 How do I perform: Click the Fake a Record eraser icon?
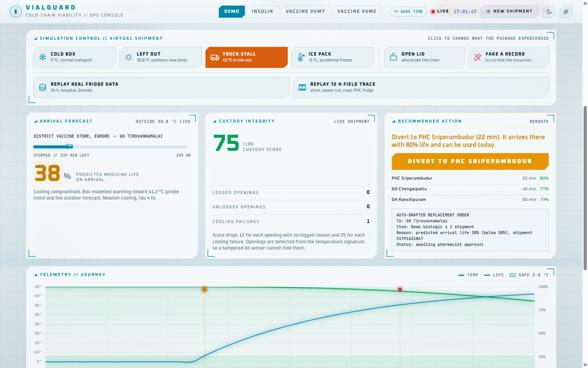[477, 57]
